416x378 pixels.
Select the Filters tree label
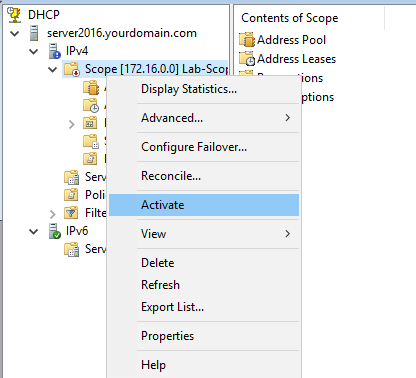pos(96,213)
